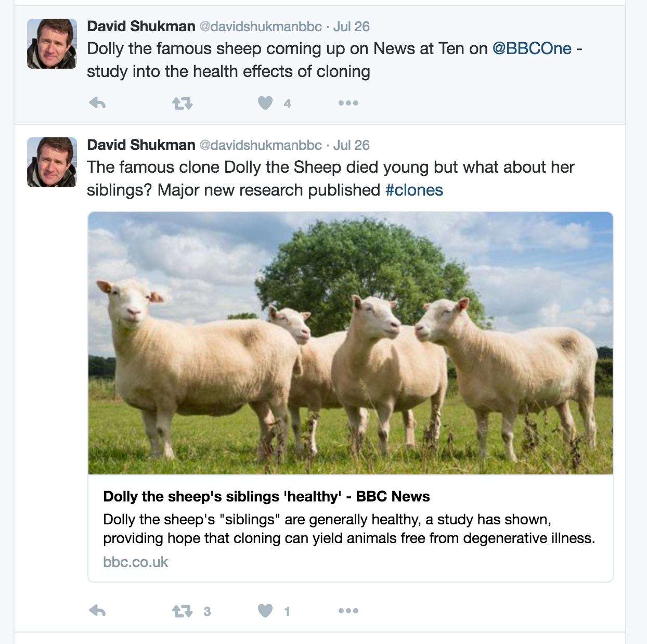
Task: Open 'Dolly the sheep's siblings healthy' headline
Action: pyautogui.click(x=266, y=497)
